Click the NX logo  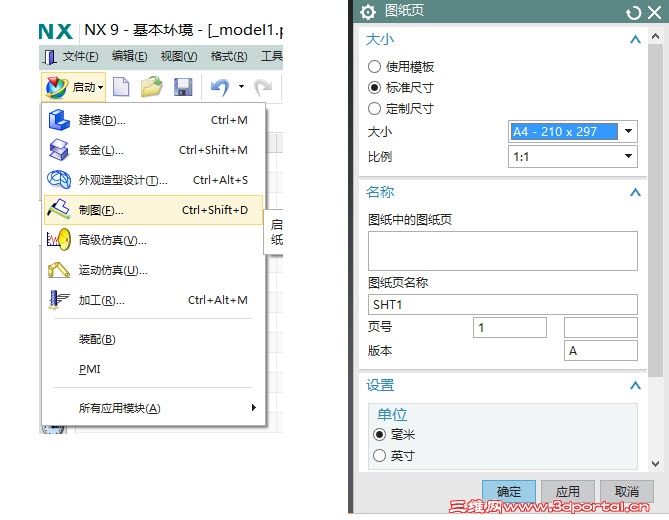click(x=55, y=32)
